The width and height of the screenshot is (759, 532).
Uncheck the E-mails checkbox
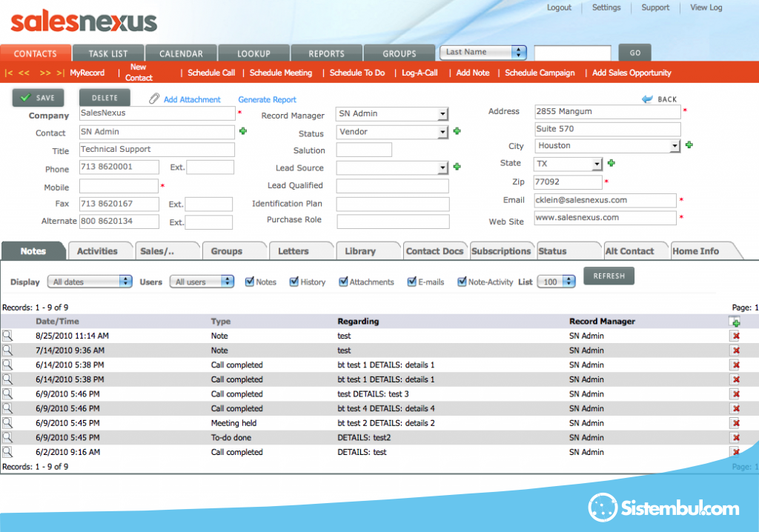click(412, 282)
